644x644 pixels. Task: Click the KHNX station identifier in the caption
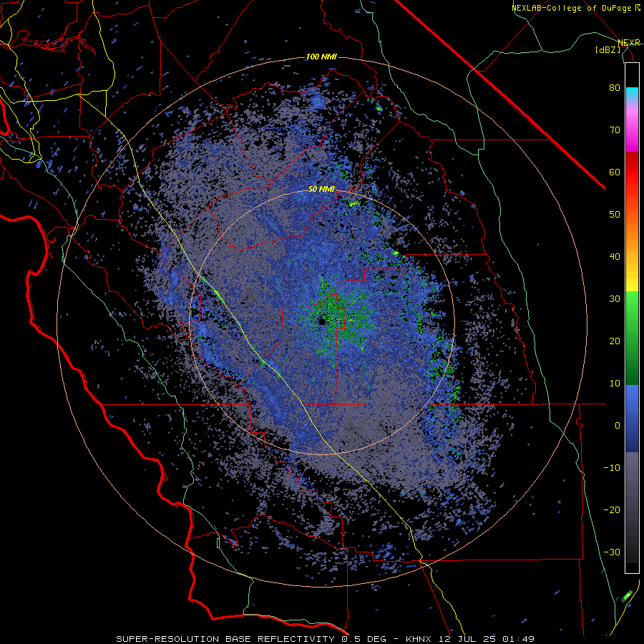click(420, 639)
